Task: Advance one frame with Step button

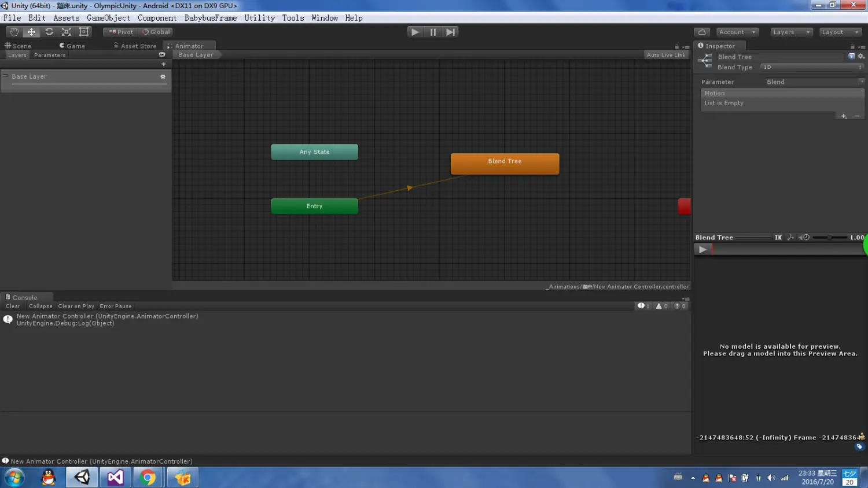Action: [450, 32]
